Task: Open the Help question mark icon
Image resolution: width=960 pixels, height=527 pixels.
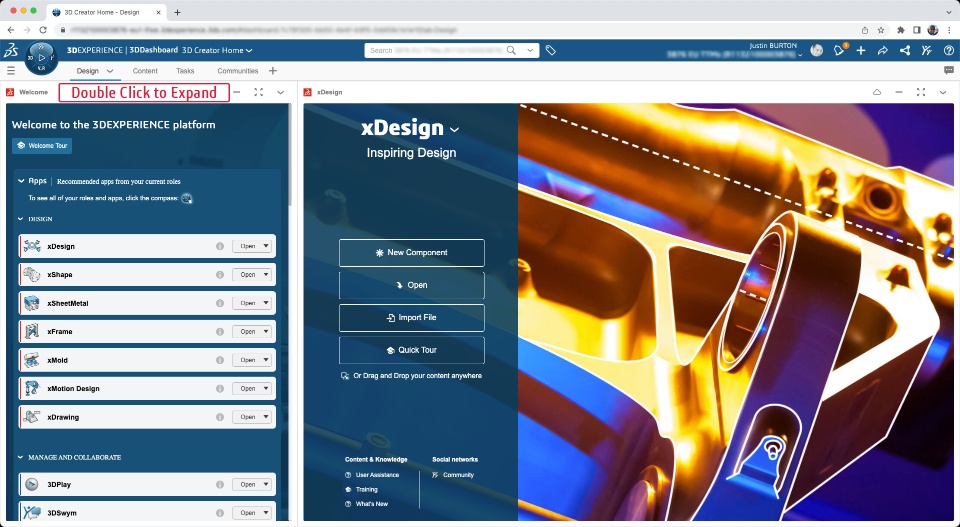Action: (x=948, y=51)
